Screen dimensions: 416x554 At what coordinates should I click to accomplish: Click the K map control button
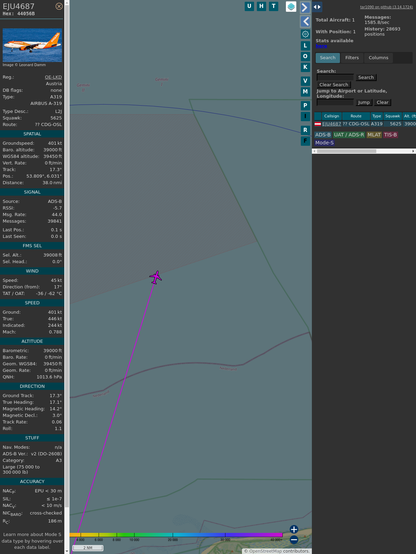point(305,67)
